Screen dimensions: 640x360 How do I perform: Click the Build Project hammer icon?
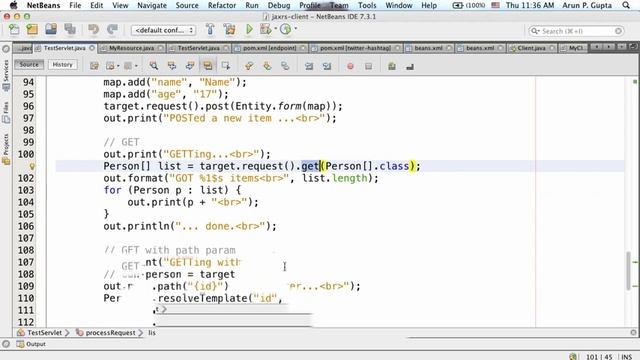[x=210, y=30]
